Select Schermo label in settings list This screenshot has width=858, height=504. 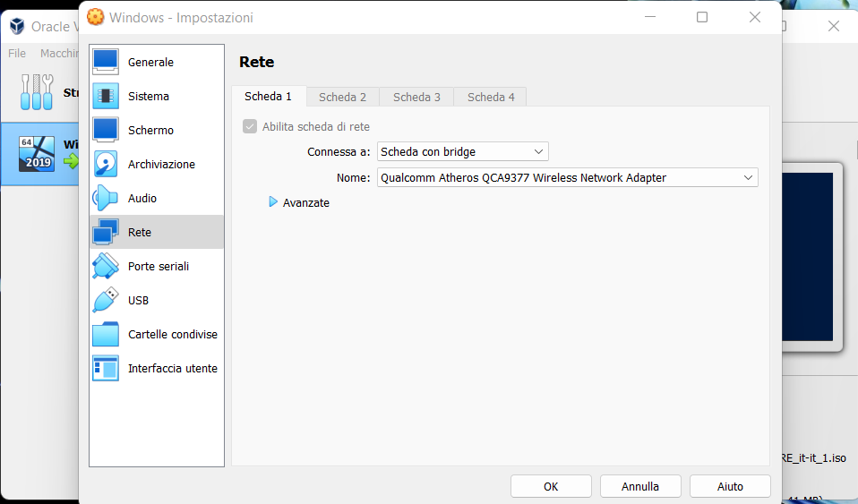point(150,130)
